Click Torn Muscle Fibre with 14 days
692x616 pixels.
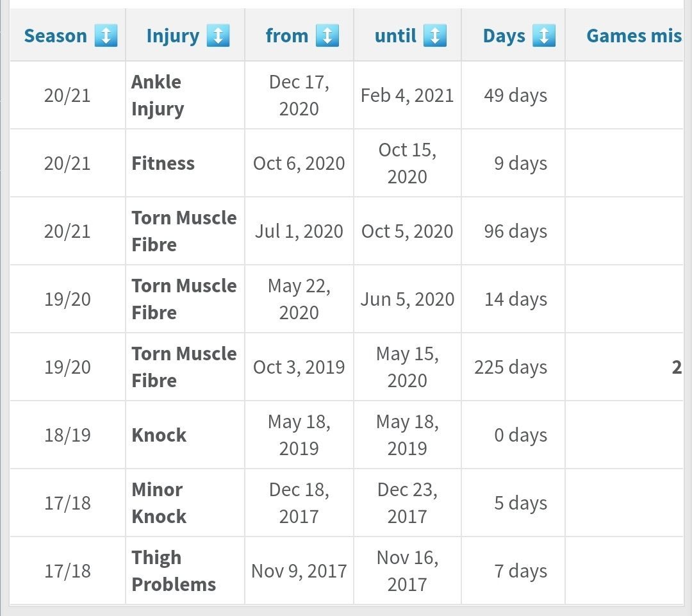coord(184,299)
